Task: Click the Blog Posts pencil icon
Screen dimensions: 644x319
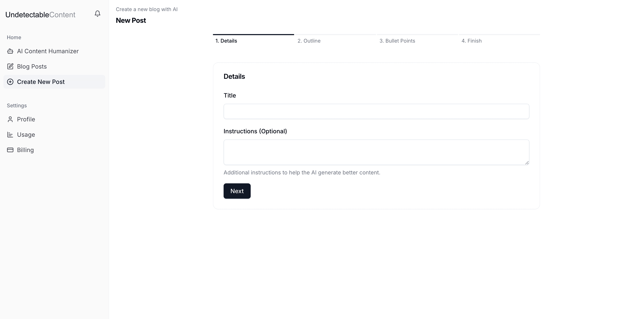Action: 10,66
